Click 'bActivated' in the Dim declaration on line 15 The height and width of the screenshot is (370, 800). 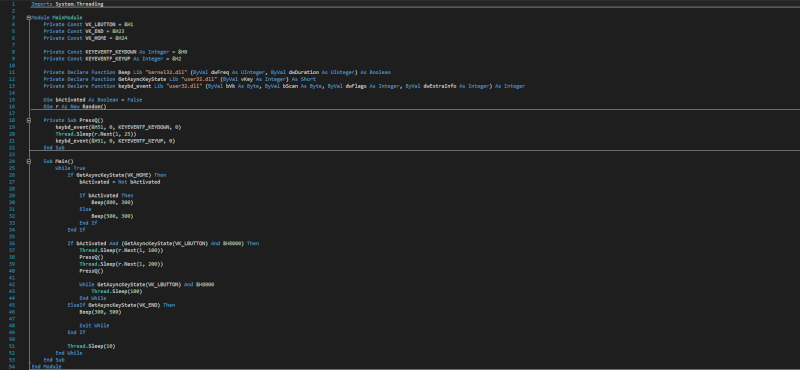[70, 100]
